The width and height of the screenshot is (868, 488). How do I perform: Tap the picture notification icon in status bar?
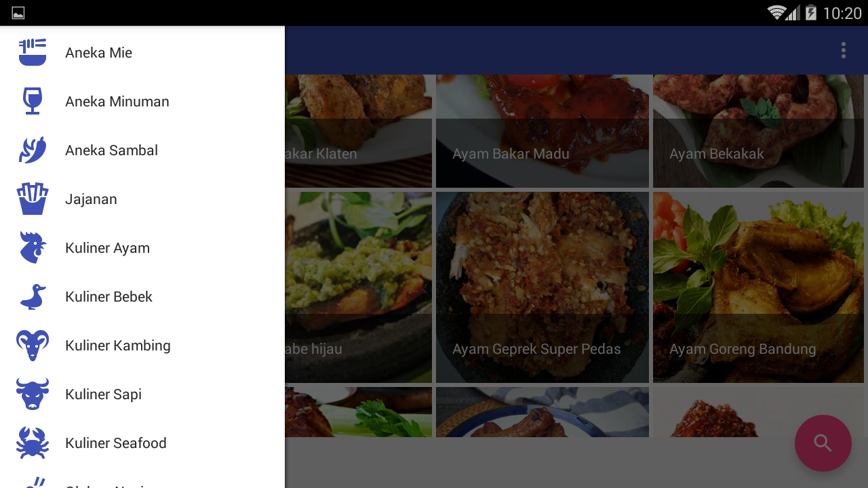(18, 13)
